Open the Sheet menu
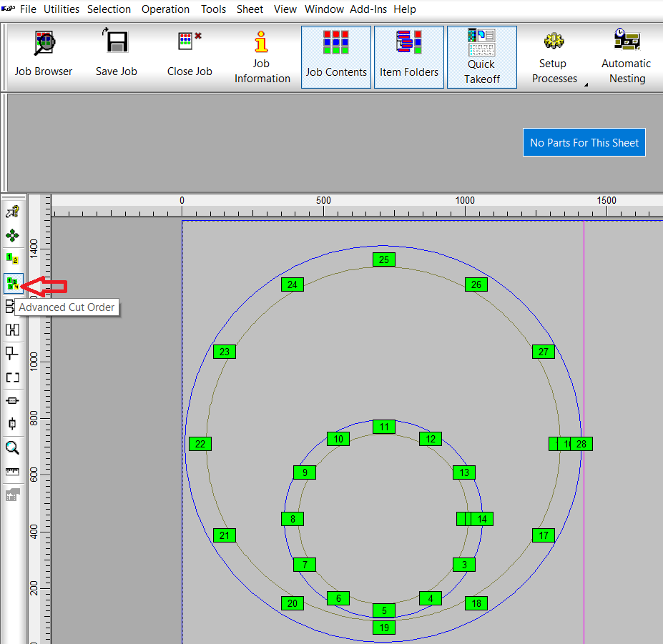This screenshot has height=644, width=663. (250, 9)
